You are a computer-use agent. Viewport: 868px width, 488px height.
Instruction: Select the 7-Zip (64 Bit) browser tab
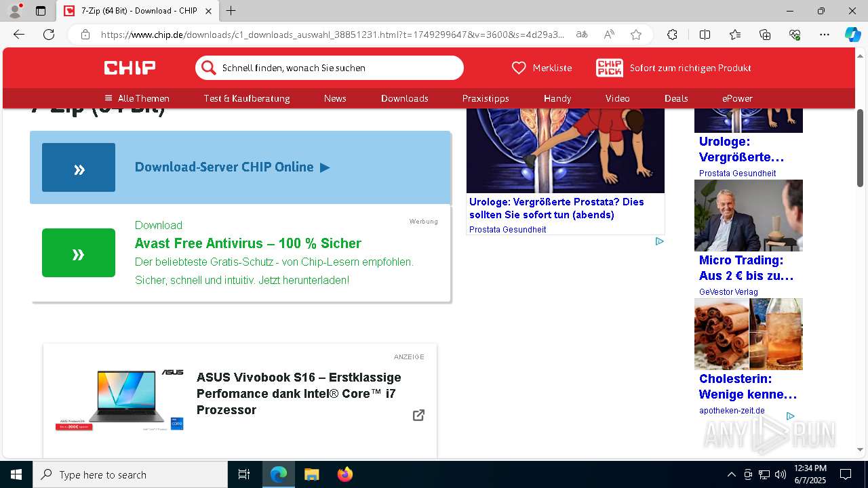[138, 11]
